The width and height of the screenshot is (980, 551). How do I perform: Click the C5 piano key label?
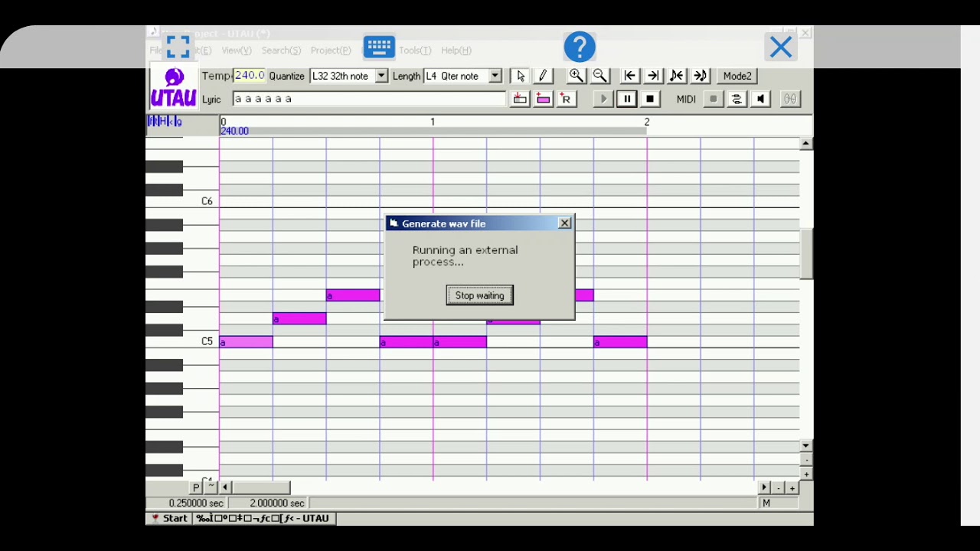(x=207, y=341)
